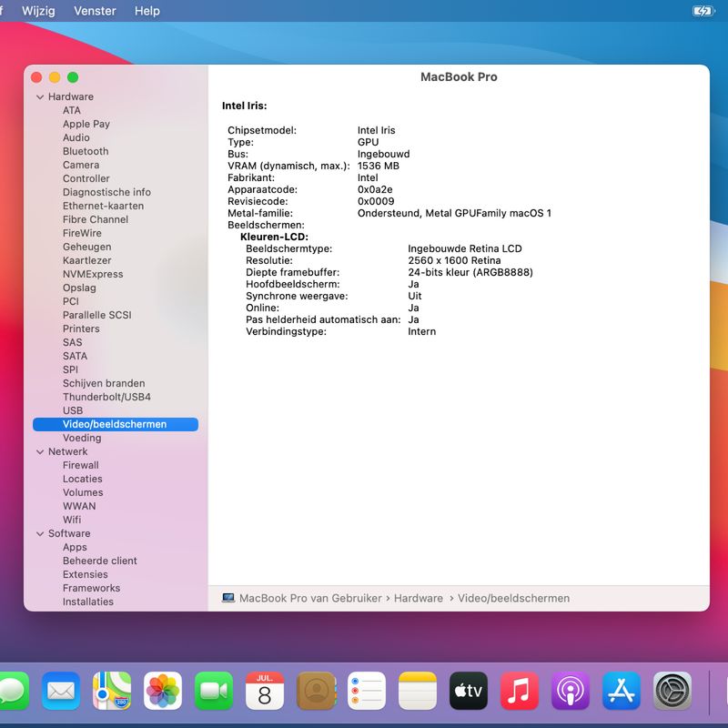Select SAS in the sidebar

[x=73, y=343]
